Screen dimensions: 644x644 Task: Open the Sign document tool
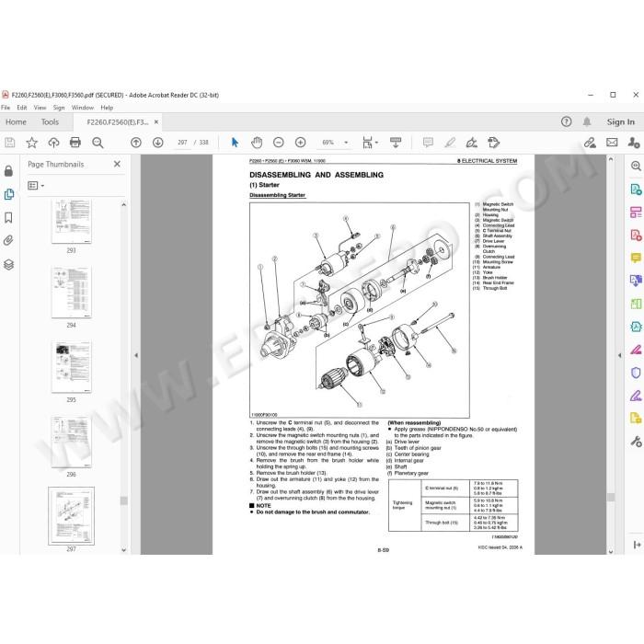472,143
